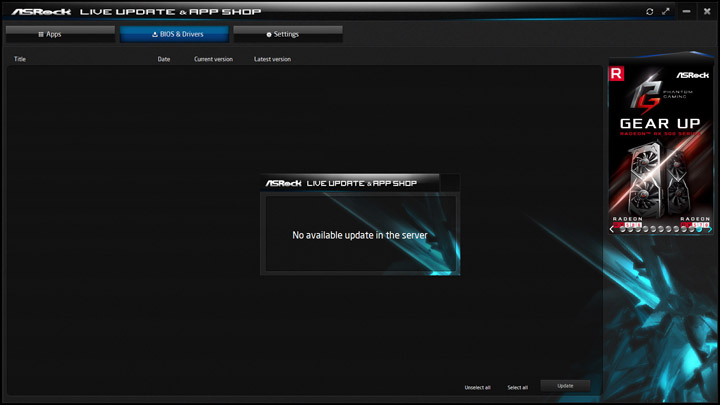Click the Update button
720x405 pixels.
click(x=565, y=386)
